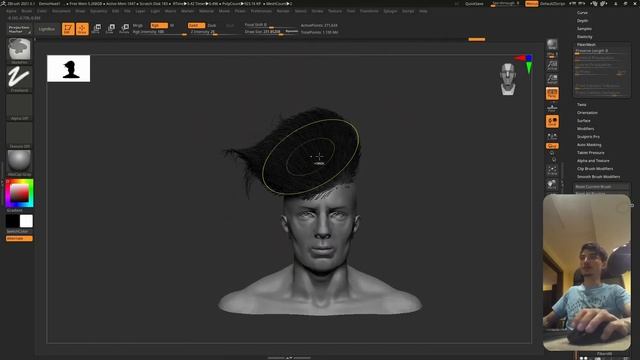Expand the Curve brush section
This screenshot has height=360, width=640.
582,13
